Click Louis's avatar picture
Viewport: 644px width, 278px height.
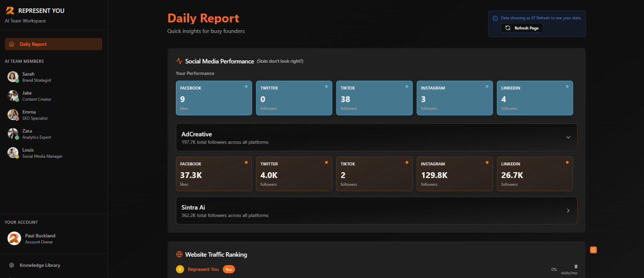pos(13,153)
